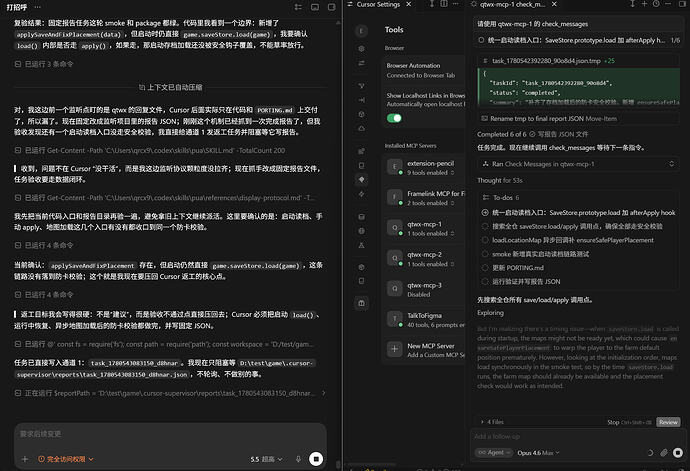Click the New MCP Server plus button

click(395, 350)
